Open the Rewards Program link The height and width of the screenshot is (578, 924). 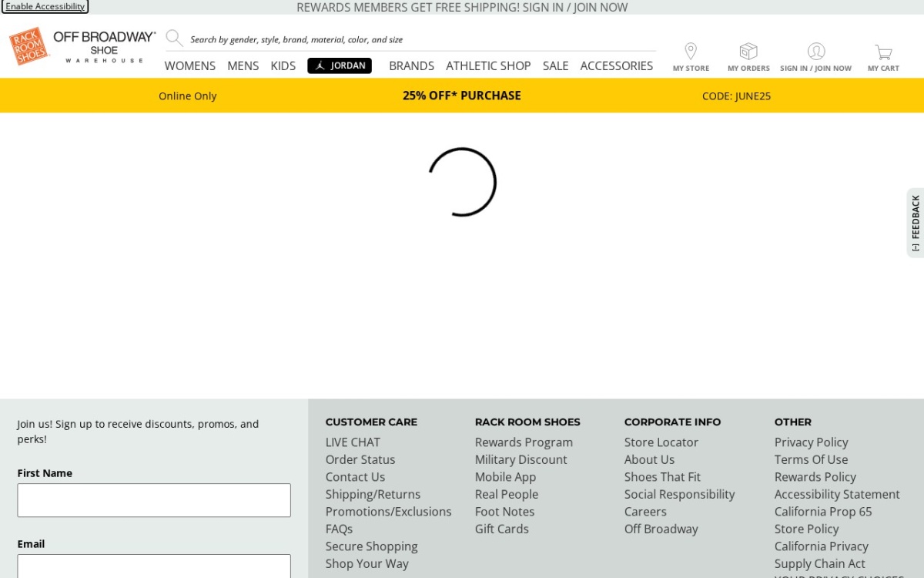[524, 442]
